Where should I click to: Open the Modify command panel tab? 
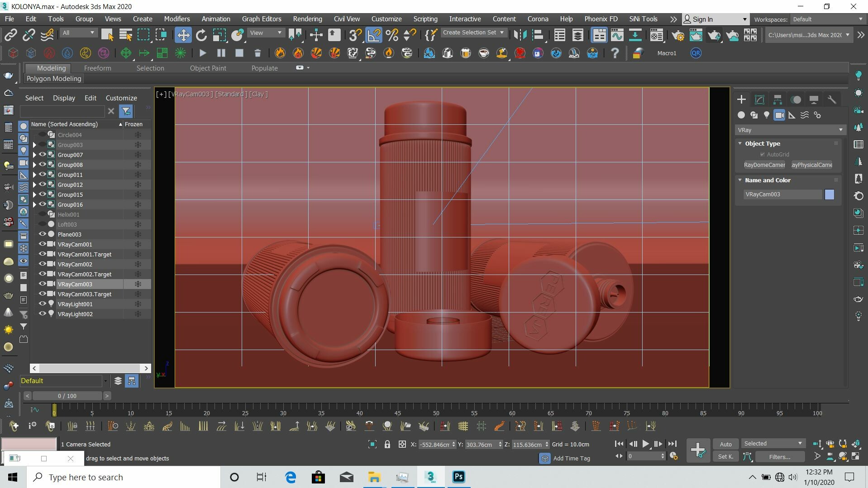pyautogui.click(x=759, y=99)
